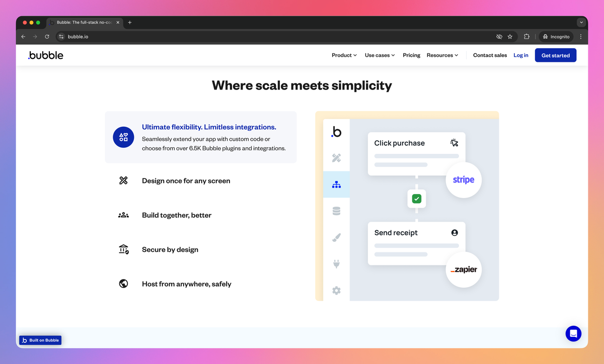Click the secure bank icon beside Secure by design
Screen dimensions: 604x364
click(123, 249)
